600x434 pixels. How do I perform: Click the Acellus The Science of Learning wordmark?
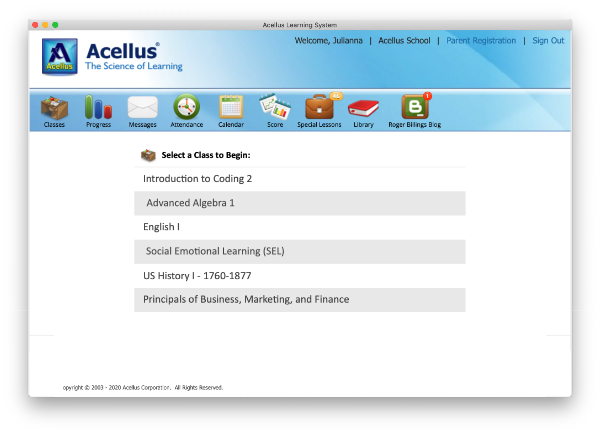pyautogui.click(x=134, y=57)
